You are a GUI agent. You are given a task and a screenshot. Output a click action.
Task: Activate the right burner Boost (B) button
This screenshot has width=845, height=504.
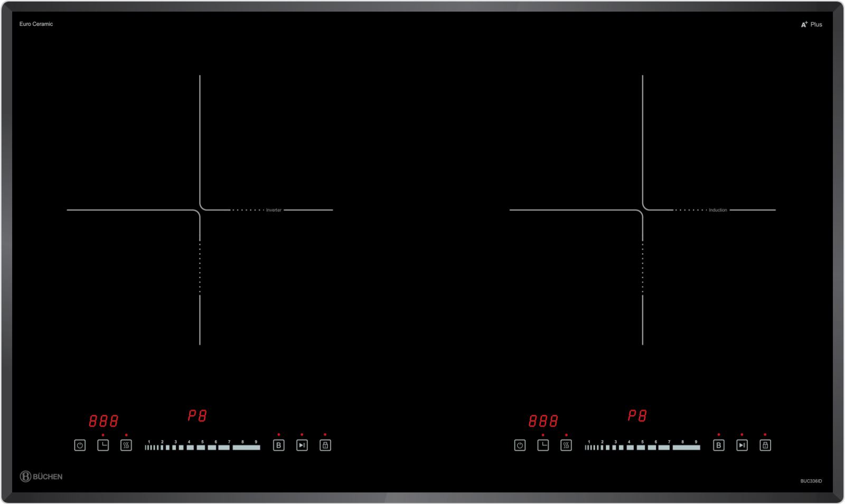718,445
